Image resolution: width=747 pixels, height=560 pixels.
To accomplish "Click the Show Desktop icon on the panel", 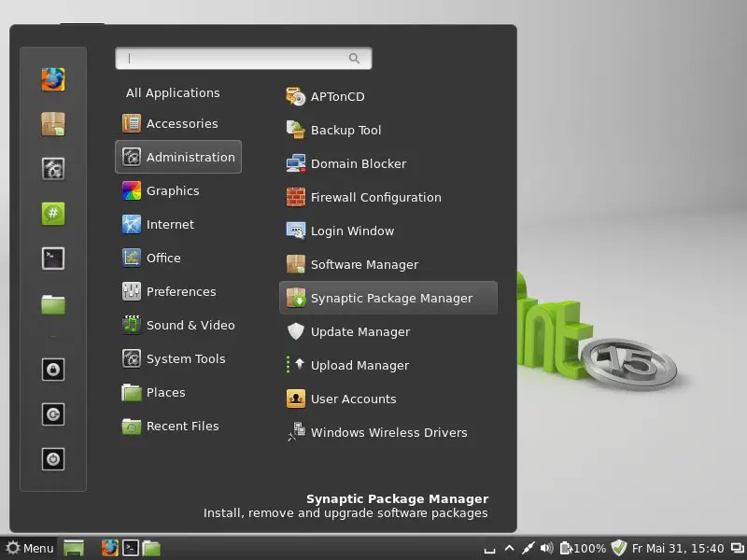I will coord(74,549).
